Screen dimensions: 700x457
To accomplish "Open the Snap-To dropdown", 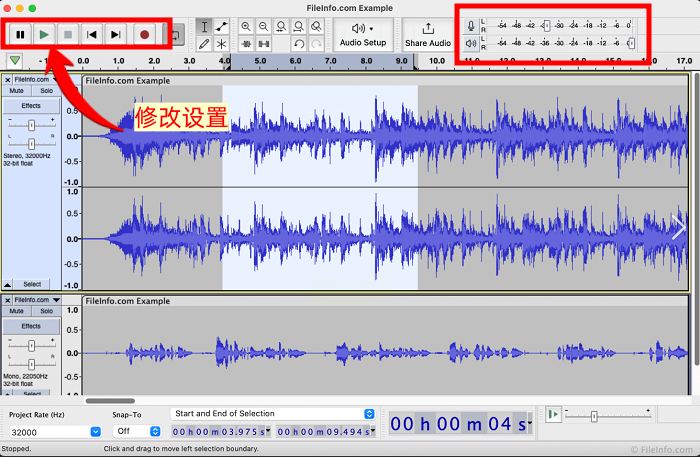I will tap(155, 431).
